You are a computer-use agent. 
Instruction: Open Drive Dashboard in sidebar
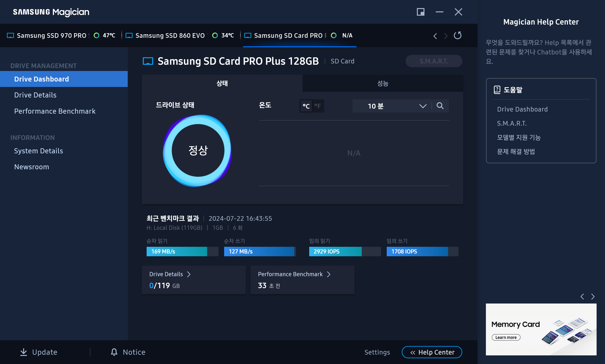pos(64,79)
